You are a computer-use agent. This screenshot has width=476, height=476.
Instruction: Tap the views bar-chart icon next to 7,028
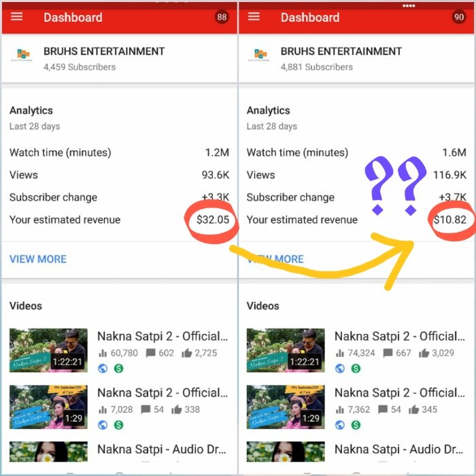coord(103,410)
